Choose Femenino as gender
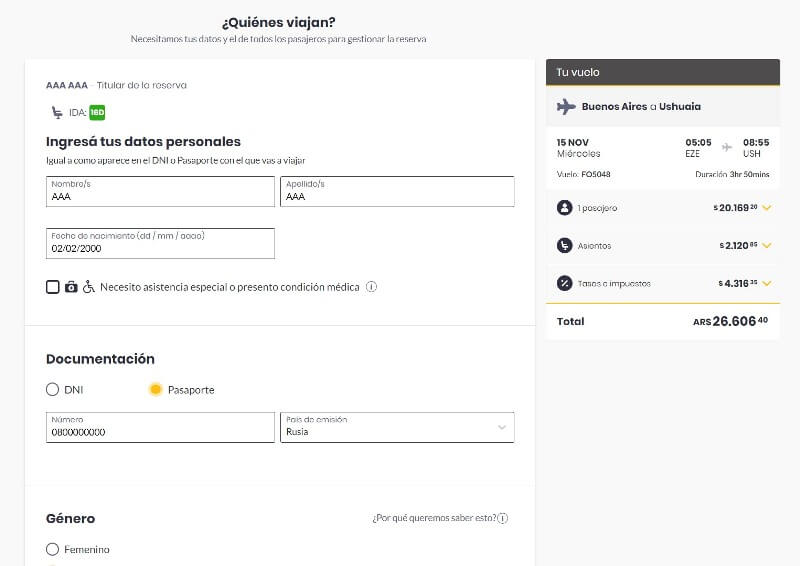This screenshot has height=566, width=800. (x=53, y=549)
